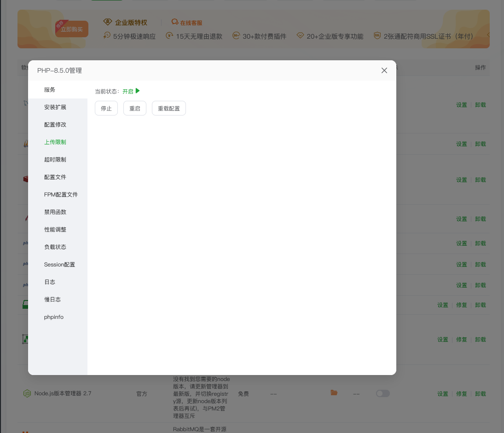Switch to the 安装扩展 tab

click(x=55, y=107)
